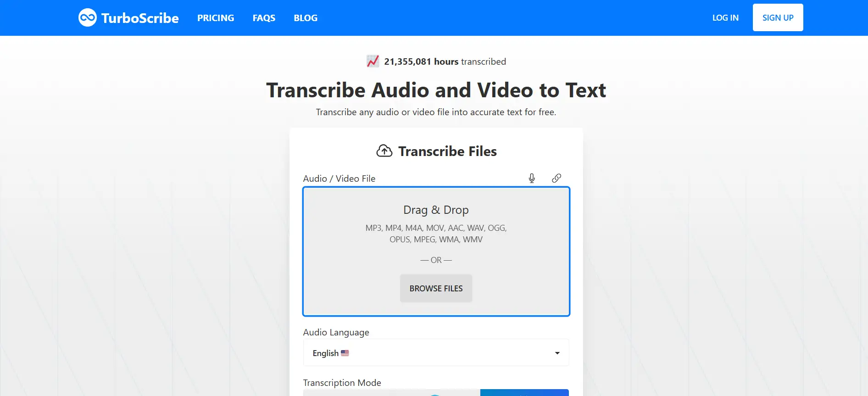Click the link icon to import from URL
Viewport: 868px width, 396px height.
(556, 178)
